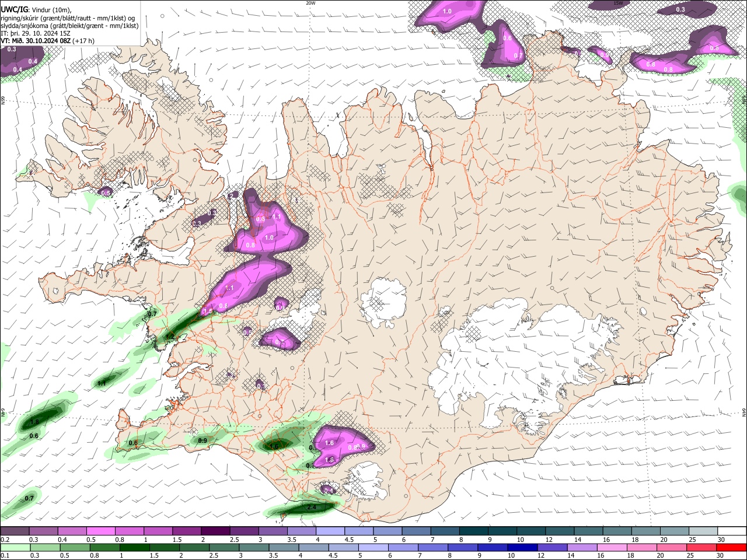Viewport: 747px width, 560px height.
Task: Click the white '1.5' snow value on the map
Action: (x=208, y=312)
